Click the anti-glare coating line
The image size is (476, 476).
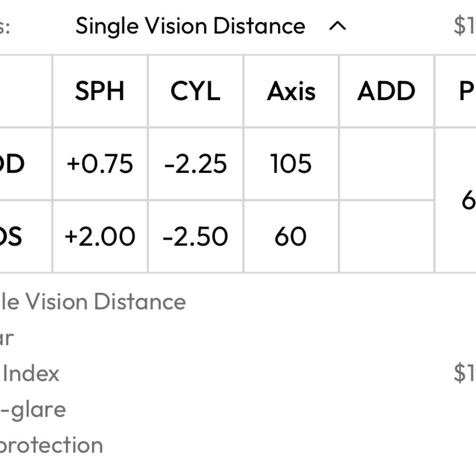[x=33, y=410]
